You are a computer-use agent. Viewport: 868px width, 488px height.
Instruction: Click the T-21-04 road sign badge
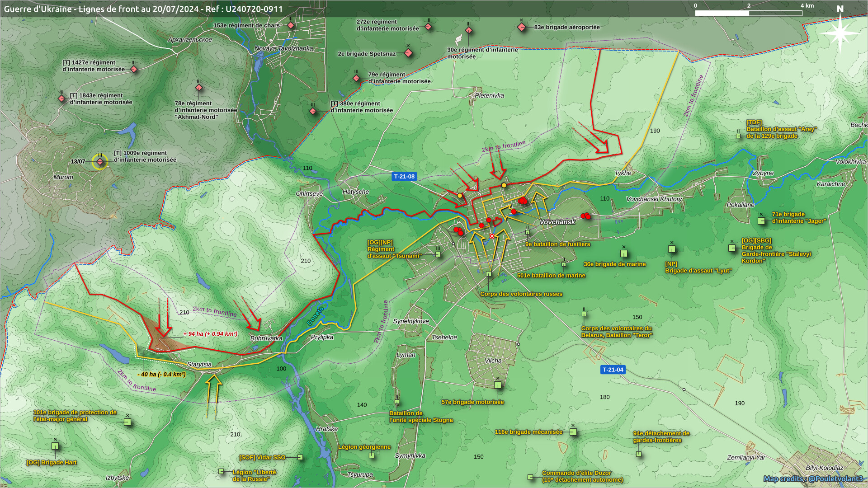click(x=613, y=370)
